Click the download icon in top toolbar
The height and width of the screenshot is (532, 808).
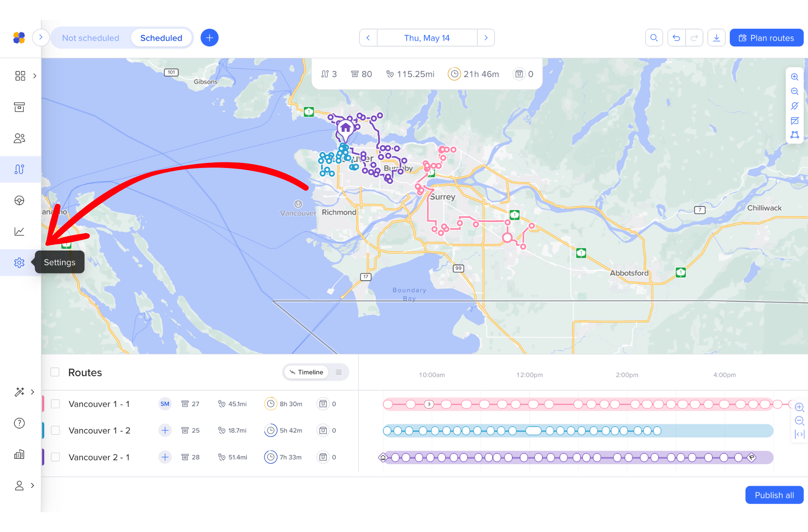[716, 38]
